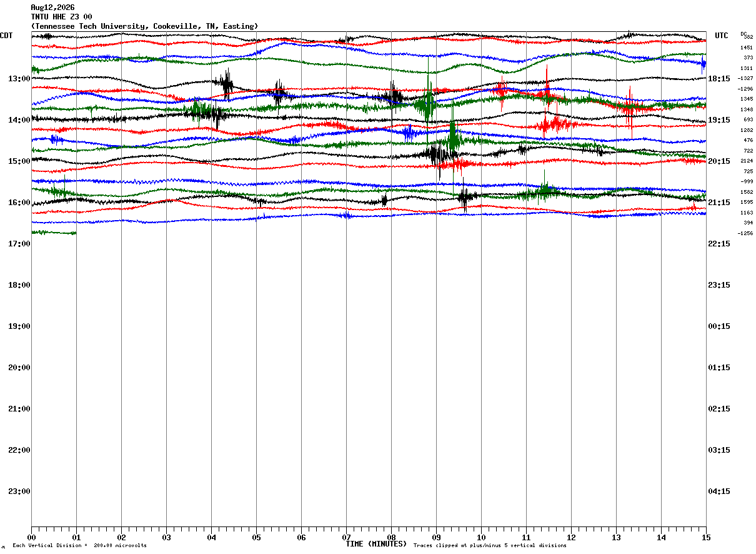Screen dimensions: 756x554
Task: Click the DC offset value 1311
Action: coord(747,68)
